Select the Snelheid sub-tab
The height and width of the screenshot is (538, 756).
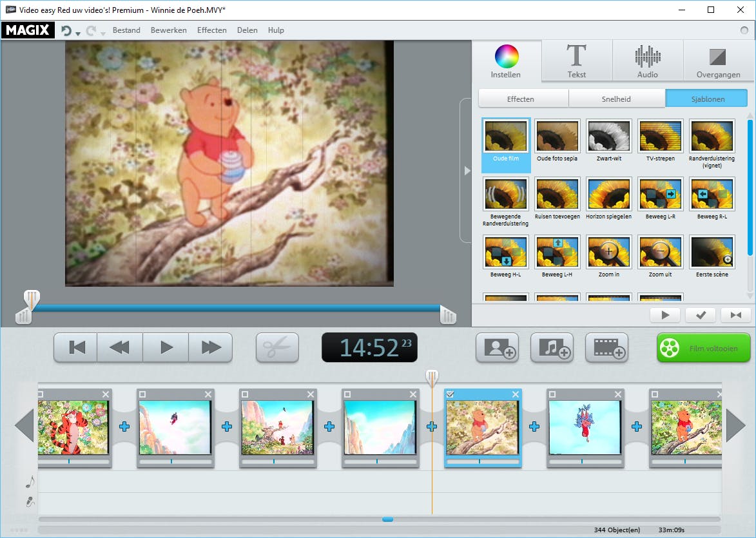point(616,99)
